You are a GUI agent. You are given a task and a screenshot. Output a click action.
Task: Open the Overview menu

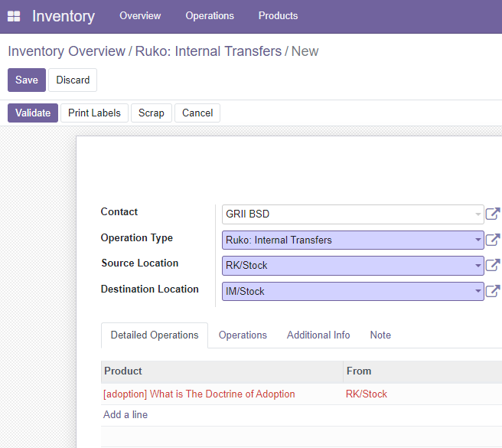[x=140, y=16]
